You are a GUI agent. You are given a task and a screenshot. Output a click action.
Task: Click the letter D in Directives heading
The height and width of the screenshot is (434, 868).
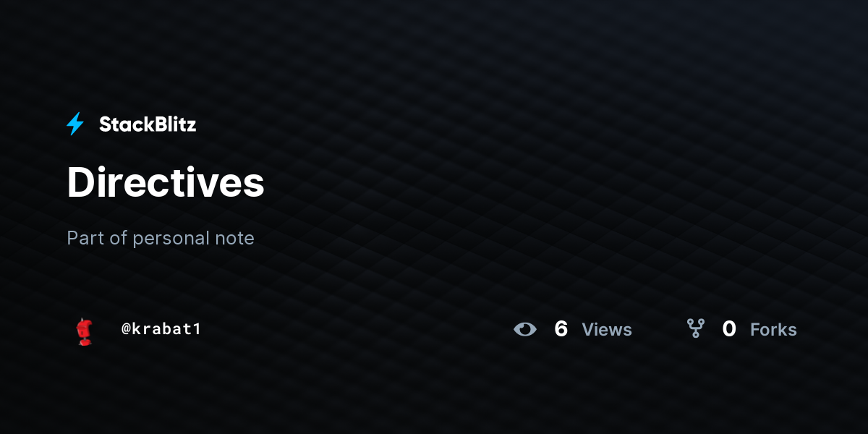pyautogui.click(x=81, y=182)
